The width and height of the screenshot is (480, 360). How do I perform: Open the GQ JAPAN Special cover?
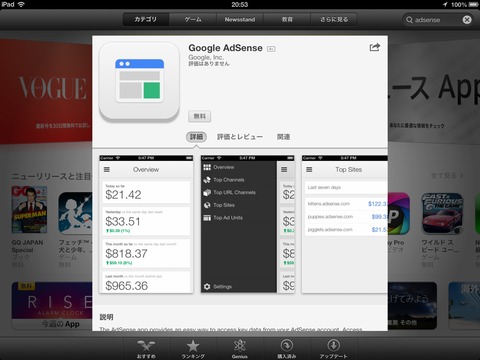pos(29,210)
